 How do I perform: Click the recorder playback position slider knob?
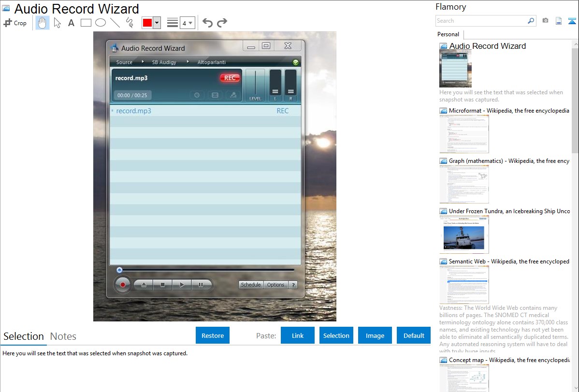(x=119, y=270)
